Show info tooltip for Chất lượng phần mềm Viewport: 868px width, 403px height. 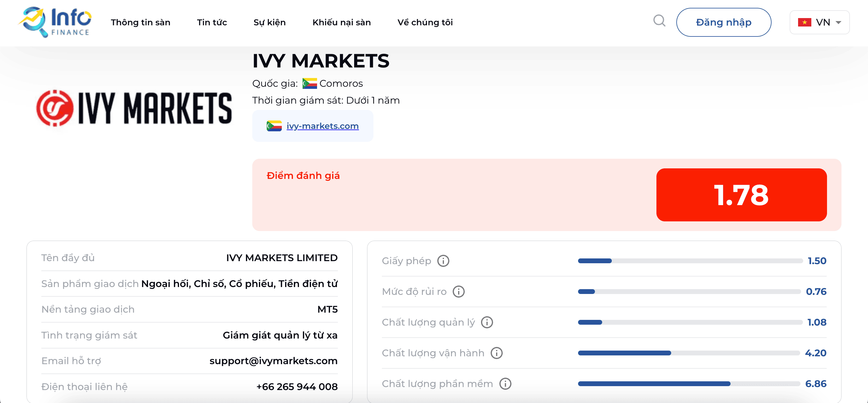pyautogui.click(x=505, y=383)
